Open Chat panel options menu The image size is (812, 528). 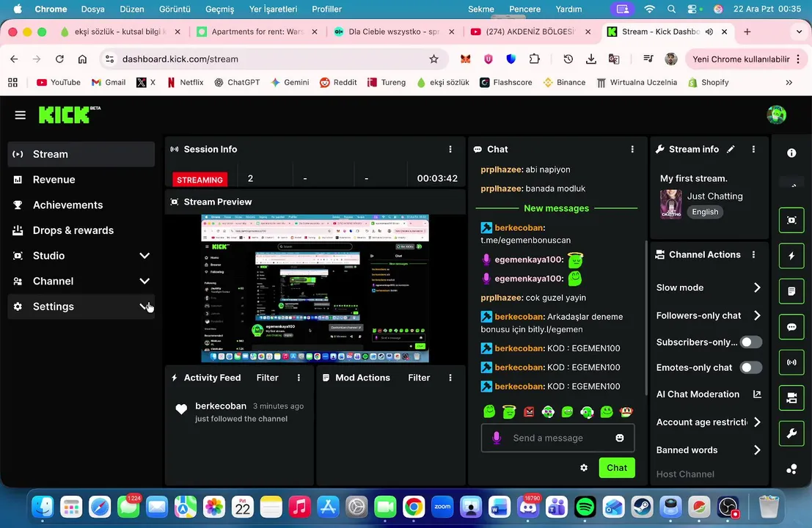(632, 149)
